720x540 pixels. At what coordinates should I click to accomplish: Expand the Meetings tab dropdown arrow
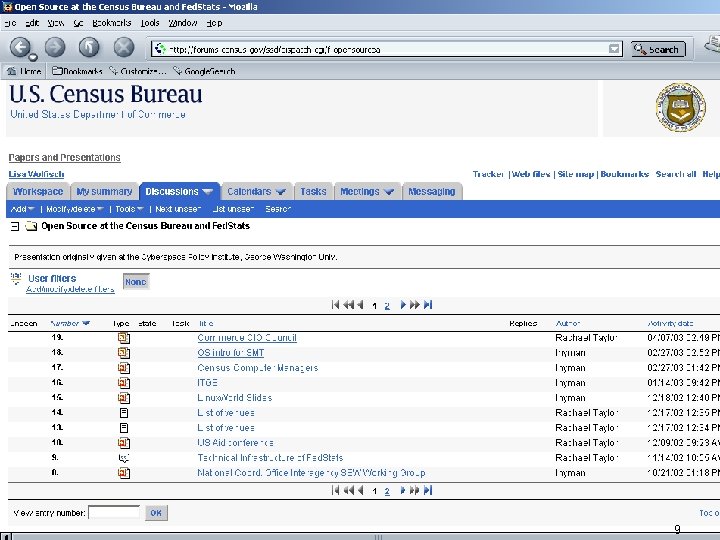coord(389,191)
